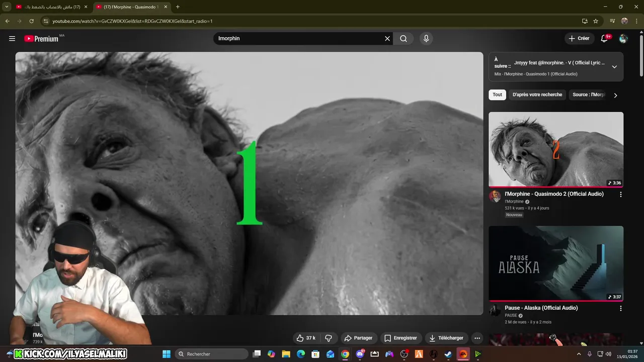Click the "531 k vues" text
The image size is (644, 362).
pos(515,208)
